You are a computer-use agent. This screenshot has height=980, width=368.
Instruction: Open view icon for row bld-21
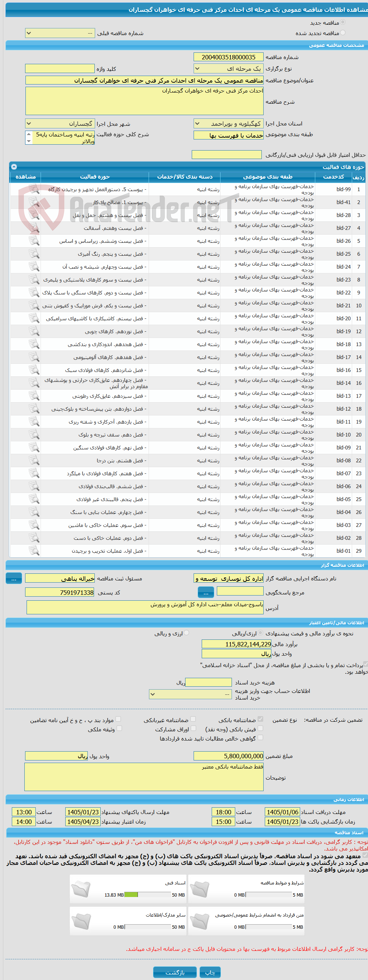(x=34, y=306)
